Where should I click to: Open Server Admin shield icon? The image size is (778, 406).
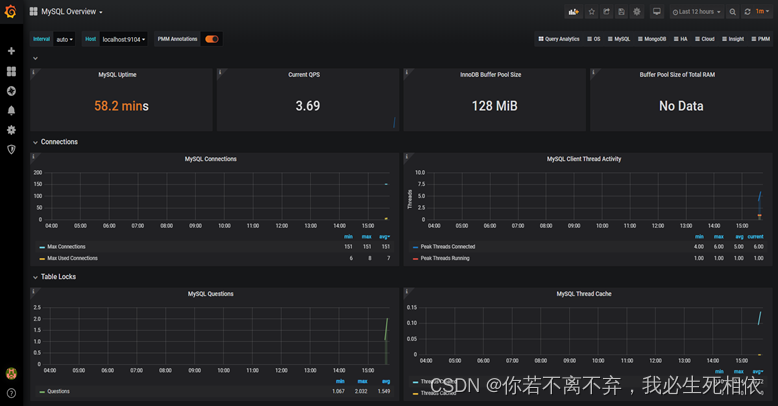pyautogui.click(x=11, y=149)
